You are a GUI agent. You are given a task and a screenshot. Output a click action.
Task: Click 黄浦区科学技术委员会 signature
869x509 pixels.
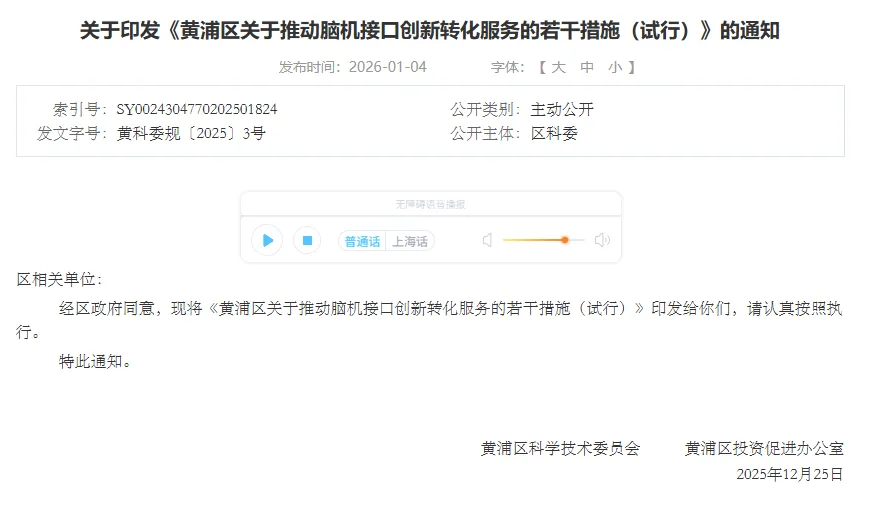pos(560,448)
